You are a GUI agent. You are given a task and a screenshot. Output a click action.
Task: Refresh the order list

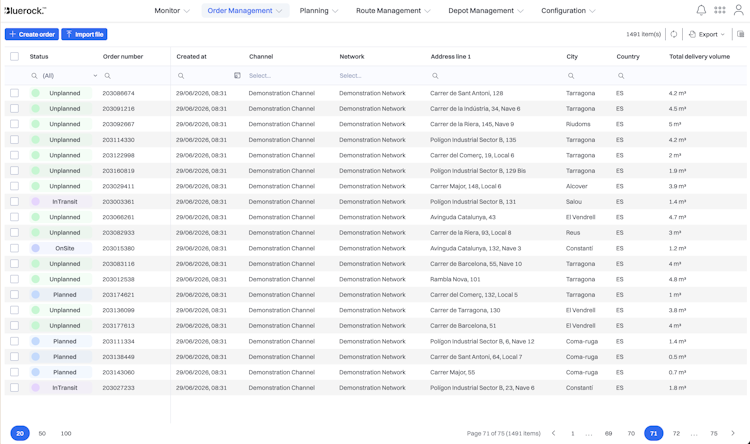[673, 34]
